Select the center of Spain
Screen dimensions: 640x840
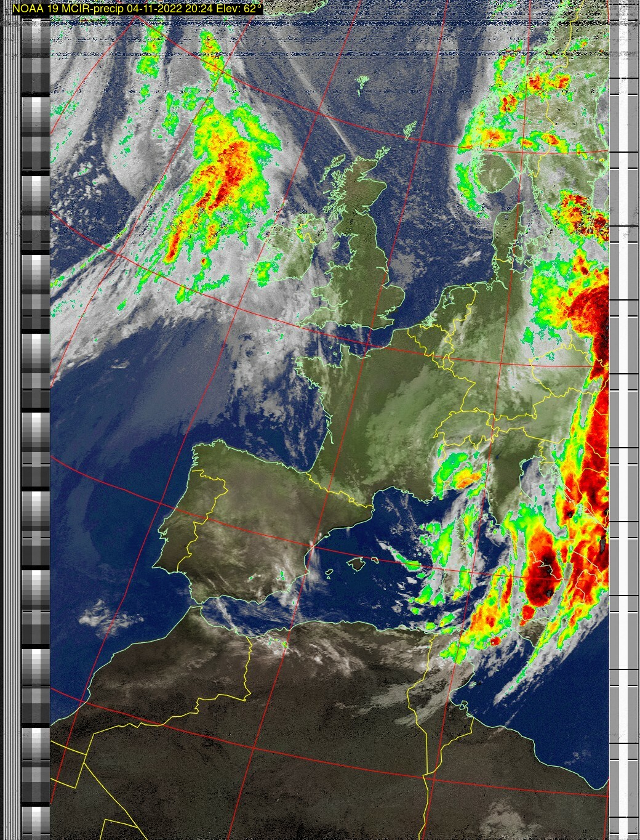246,542
